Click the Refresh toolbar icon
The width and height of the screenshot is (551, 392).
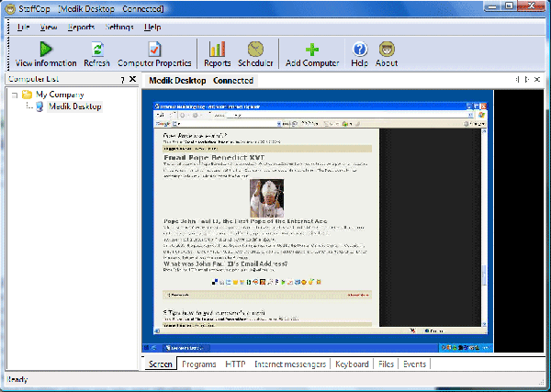pos(96,49)
